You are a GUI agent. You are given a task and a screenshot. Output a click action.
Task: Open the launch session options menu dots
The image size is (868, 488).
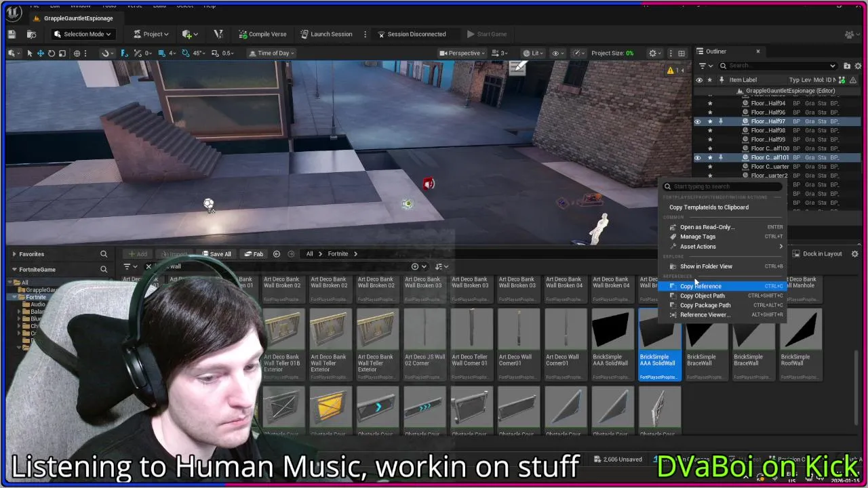click(365, 34)
